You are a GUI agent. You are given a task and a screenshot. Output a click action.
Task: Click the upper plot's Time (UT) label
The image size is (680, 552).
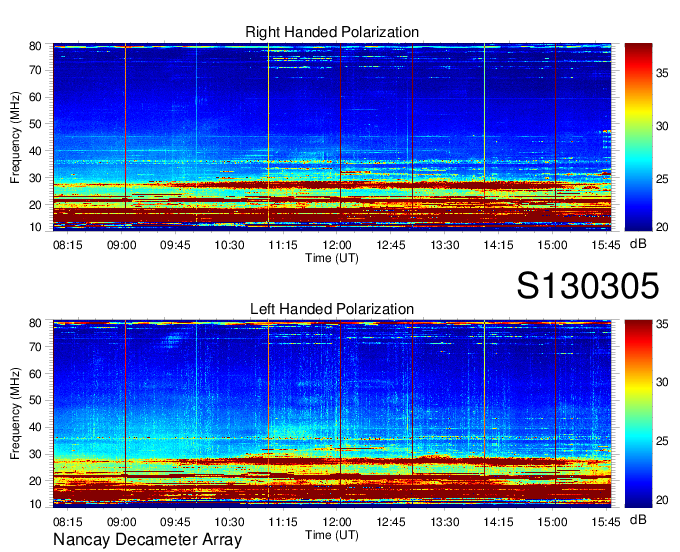click(x=332, y=258)
